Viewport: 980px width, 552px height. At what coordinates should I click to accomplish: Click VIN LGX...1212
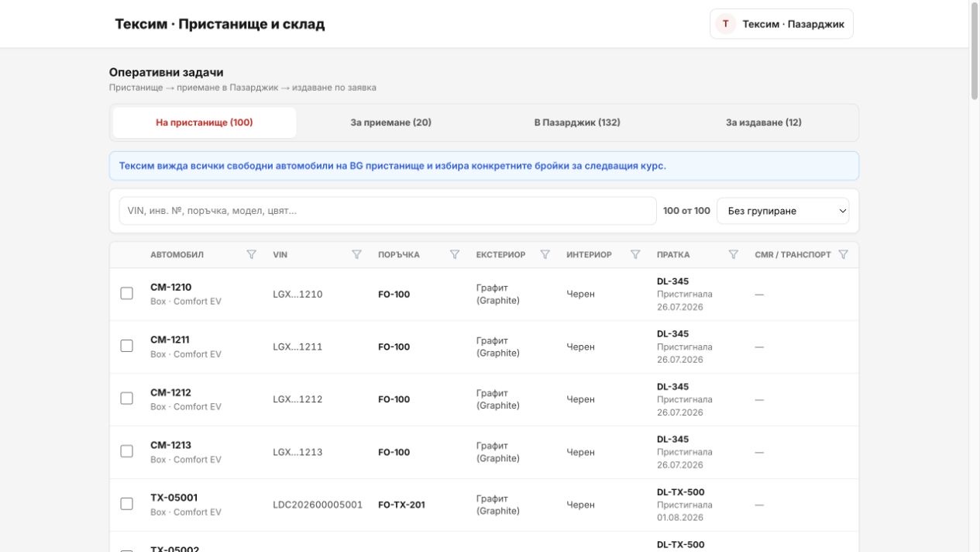point(297,400)
